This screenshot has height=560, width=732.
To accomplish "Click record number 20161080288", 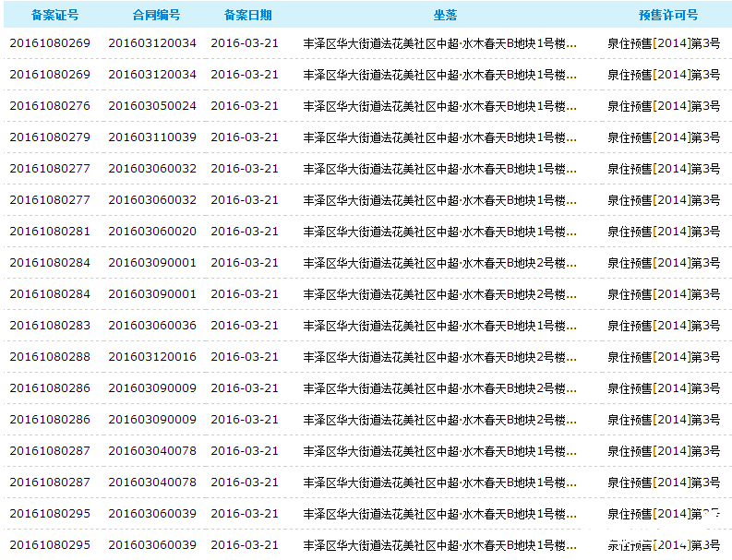I will [50, 357].
